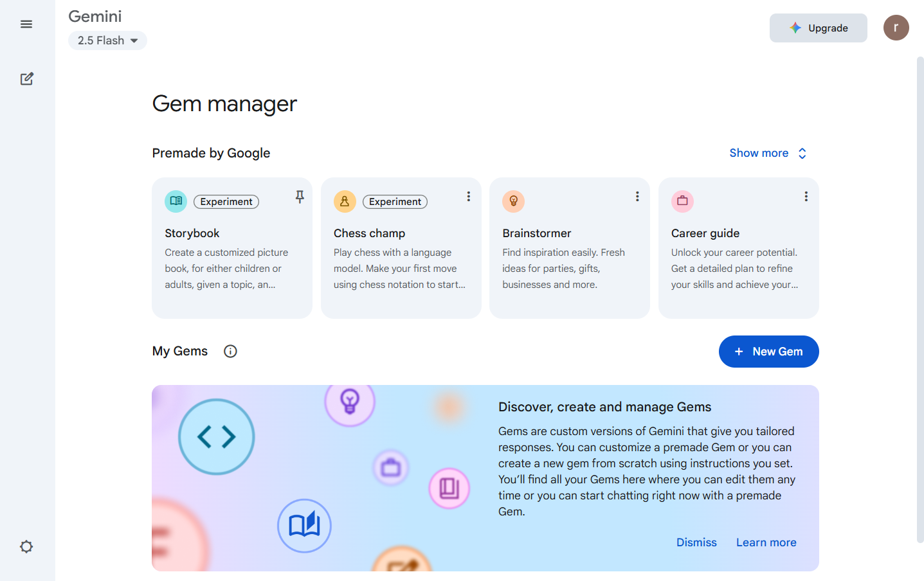This screenshot has height=581, width=924.
Task: Pin the Storybook gem
Action: click(x=300, y=197)
